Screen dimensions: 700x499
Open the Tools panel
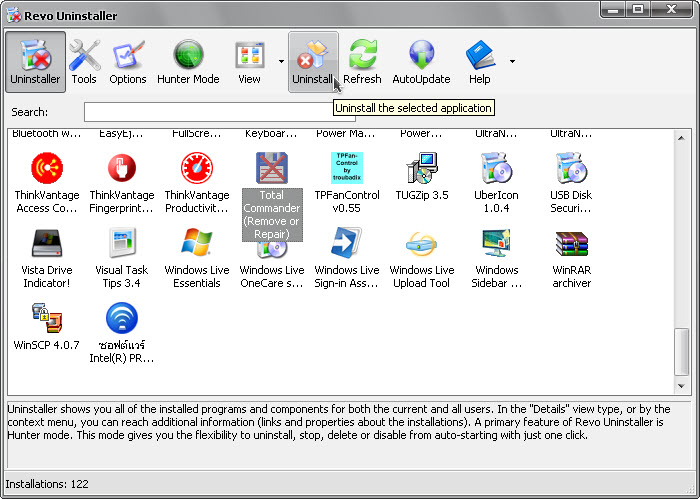(84, 61)
